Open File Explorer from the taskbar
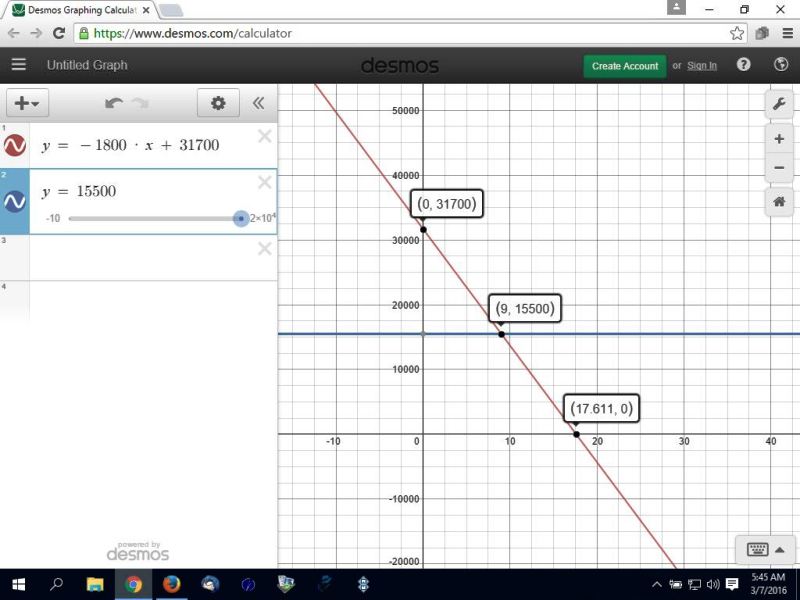This screenshot has width=800, height=600. click(95, 584)
